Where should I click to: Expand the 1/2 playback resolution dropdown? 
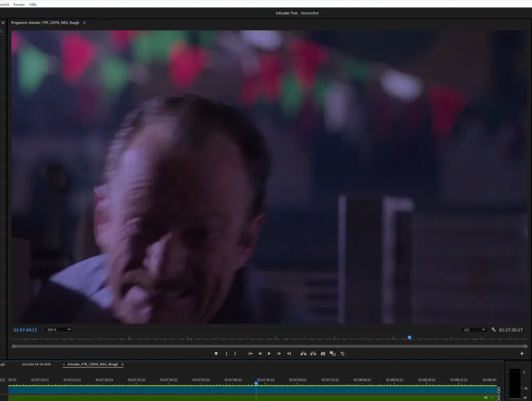(x=475, y=330)
